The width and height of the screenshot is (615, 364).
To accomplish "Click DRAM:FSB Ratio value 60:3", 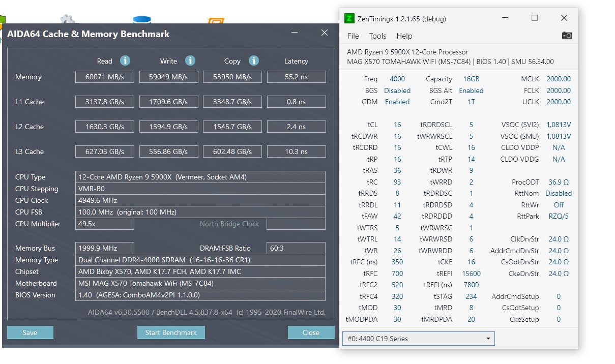I will click(x=296, y=248).
